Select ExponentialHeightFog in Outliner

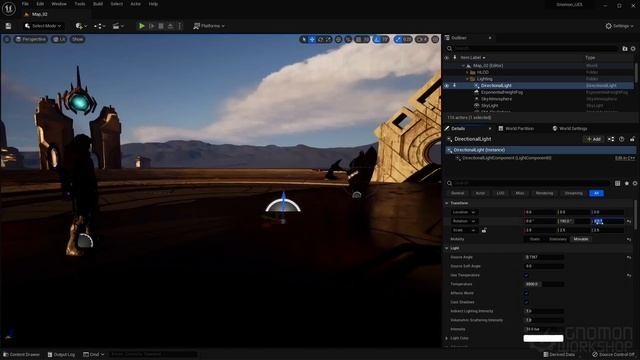501,92
